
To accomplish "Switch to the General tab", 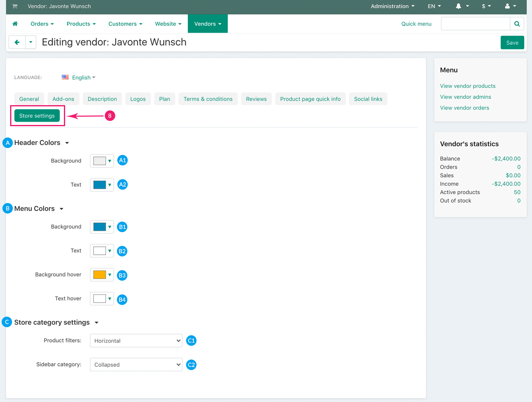I will click(x=29, y=99).
